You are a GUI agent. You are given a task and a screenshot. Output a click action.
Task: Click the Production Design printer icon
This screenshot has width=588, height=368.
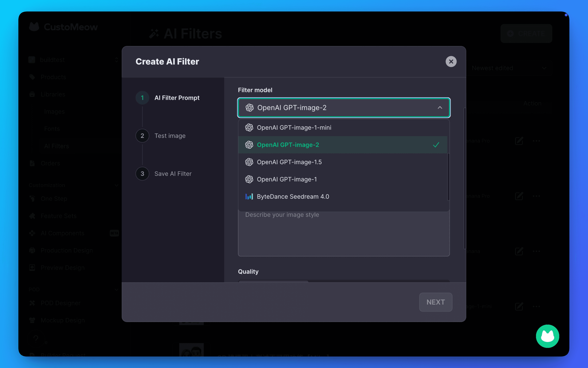pyautogui.click(x=32, y=250)
